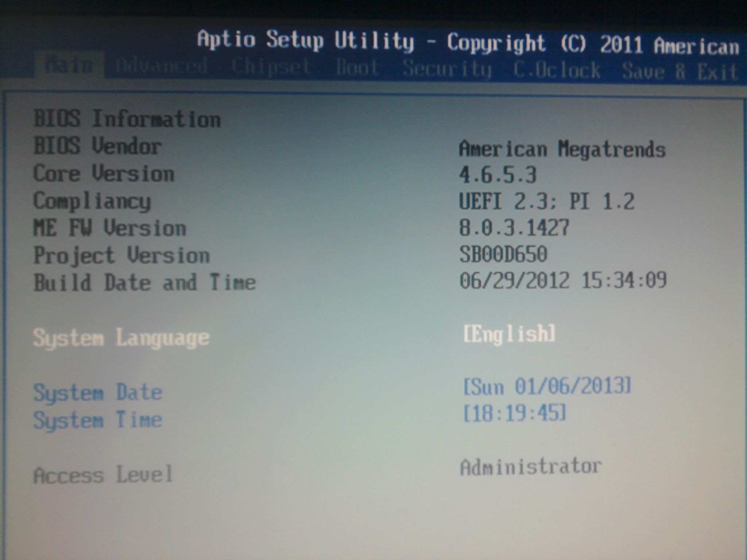Click the 8.0.3.1427 firmware value
The height and width of the screenshot is (560, 747).
tap(514, 227)
